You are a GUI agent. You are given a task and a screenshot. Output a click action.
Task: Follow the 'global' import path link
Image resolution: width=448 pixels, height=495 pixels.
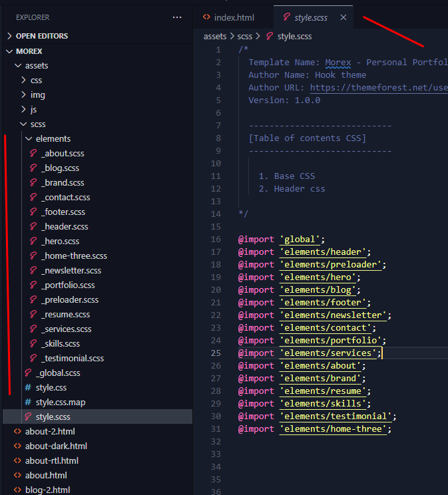(x=300, y=240)
